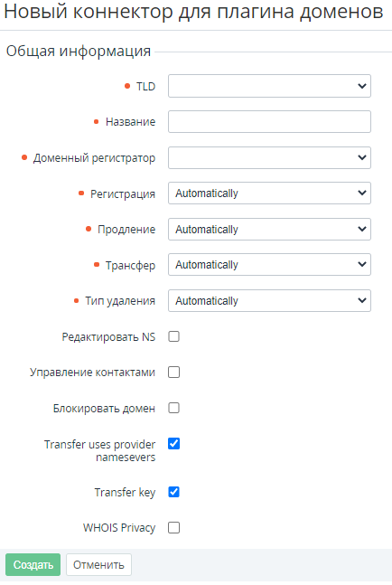Uncheck Transfer uses provider namesevers checkbox
Image resolution: width=392 pixels, height=585 pixels.
(x=173, y=444)
